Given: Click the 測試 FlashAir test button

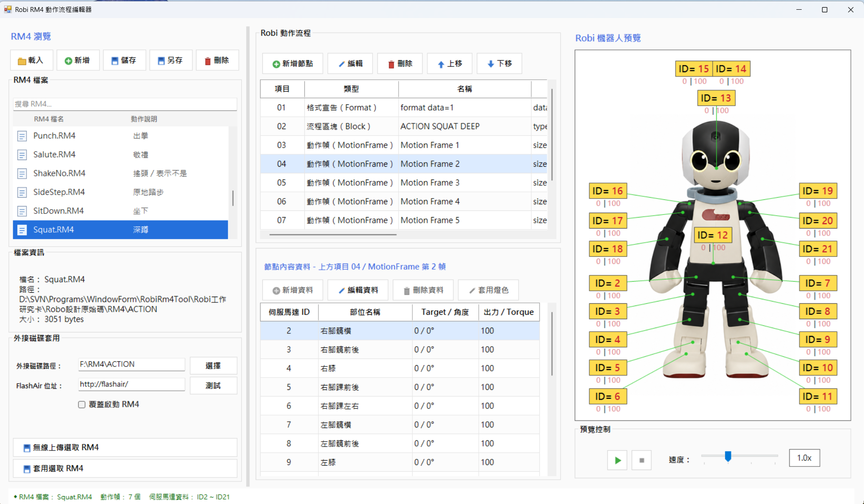Looking at the screenshot, I should click(213, 386).
